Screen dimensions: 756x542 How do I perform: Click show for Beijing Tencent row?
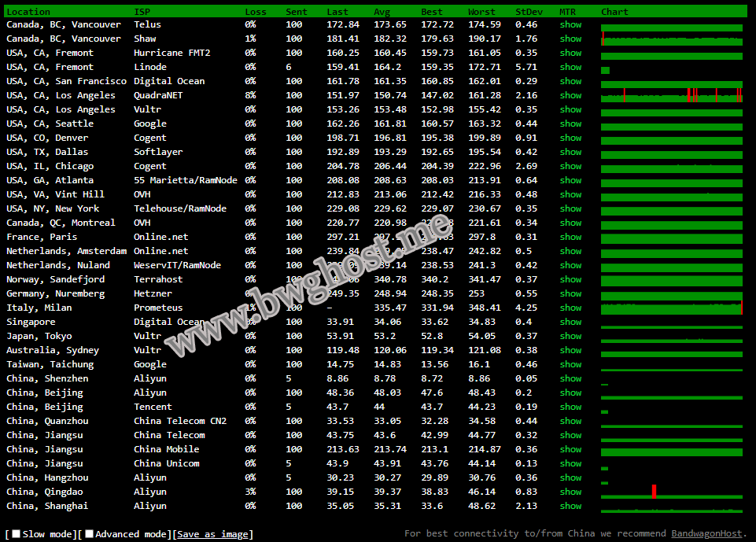pyautogui.click(x=570, y=407)
